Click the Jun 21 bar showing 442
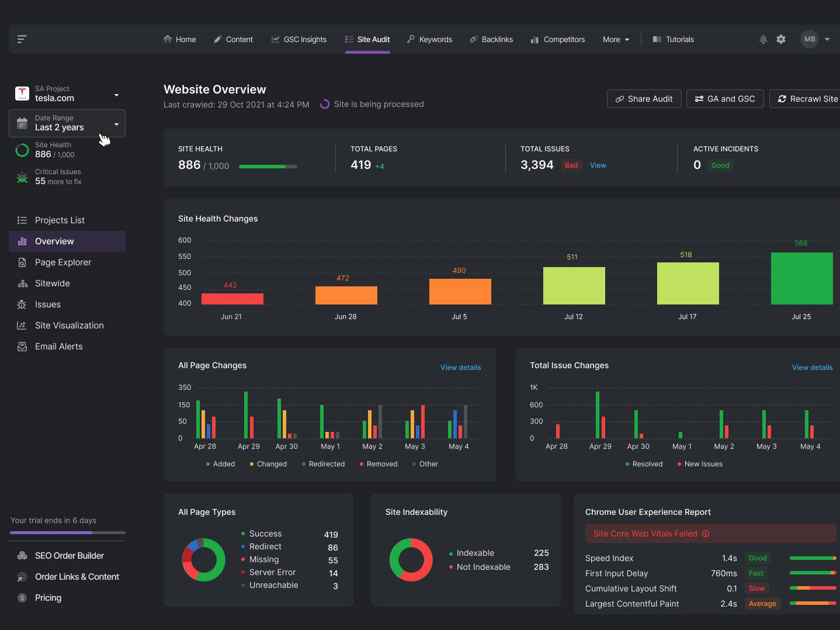This screenshot has width=840, height=630. pyautogui.click(x=232, y=299)
